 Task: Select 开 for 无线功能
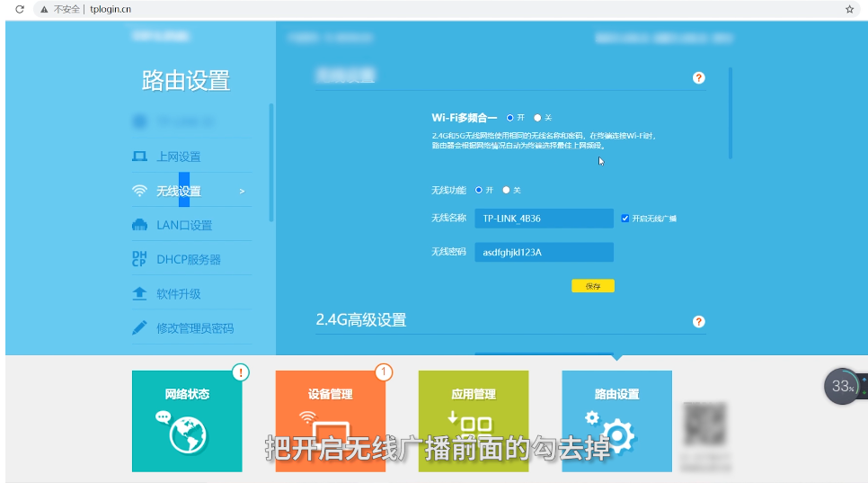click(x=479, y=190)
